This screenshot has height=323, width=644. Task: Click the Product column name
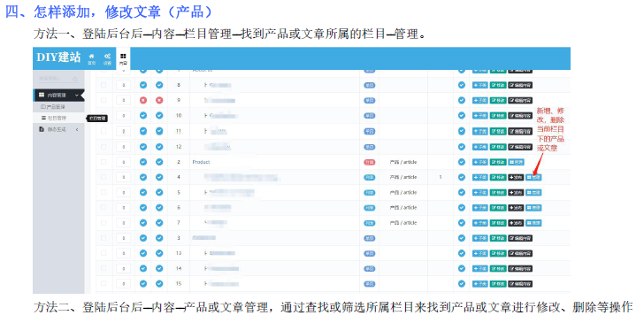point(202,162)
